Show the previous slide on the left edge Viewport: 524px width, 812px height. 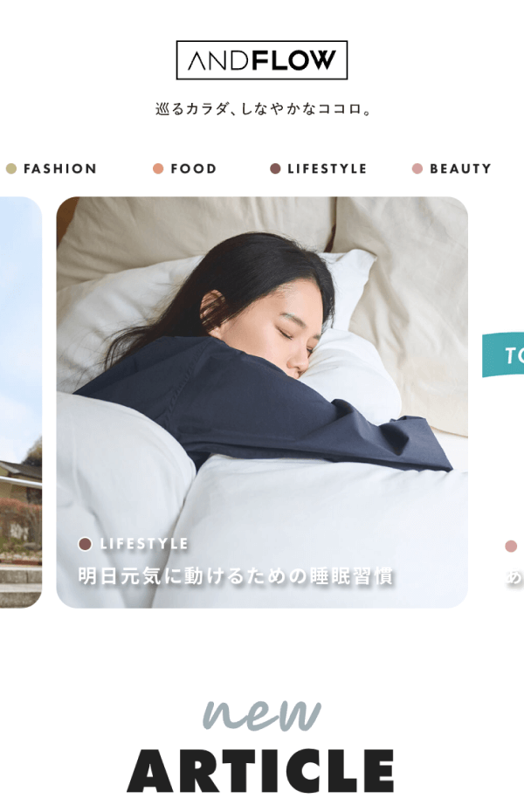pos(21,402)
